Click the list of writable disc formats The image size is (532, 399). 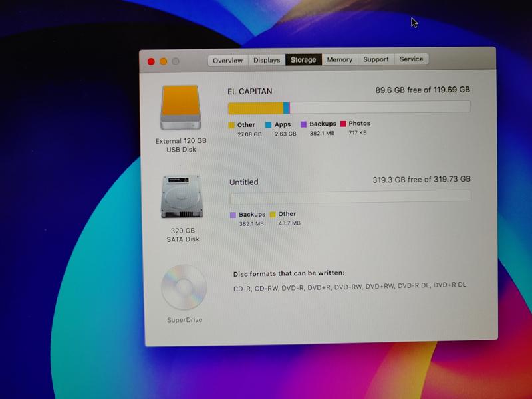pyautogui.click(x=350, y=287)
